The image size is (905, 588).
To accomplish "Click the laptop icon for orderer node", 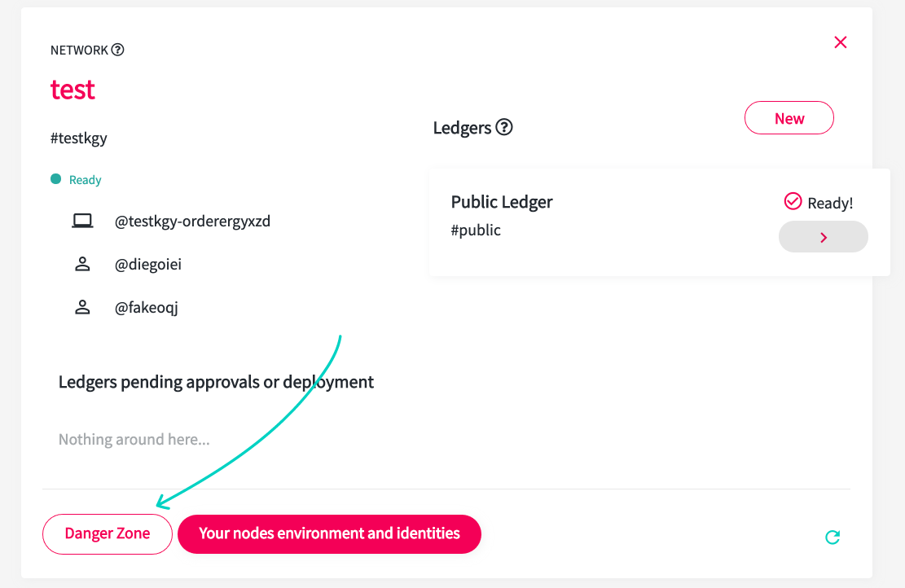I will point(82,221).
